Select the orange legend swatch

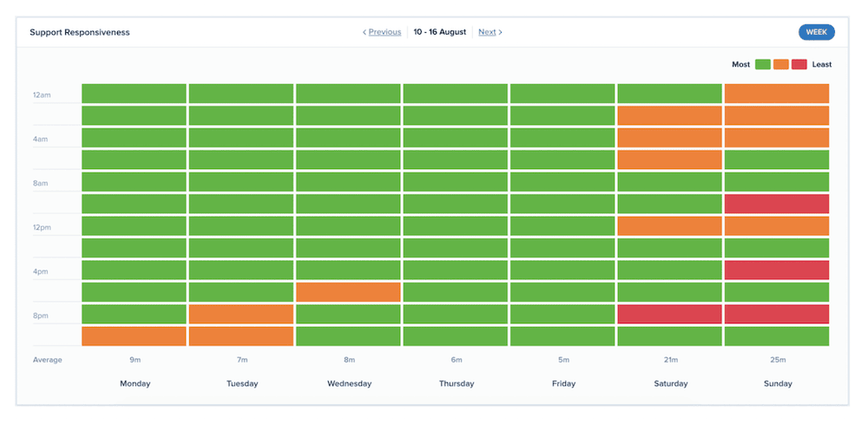pyautogui.click(x=781, y=64)
